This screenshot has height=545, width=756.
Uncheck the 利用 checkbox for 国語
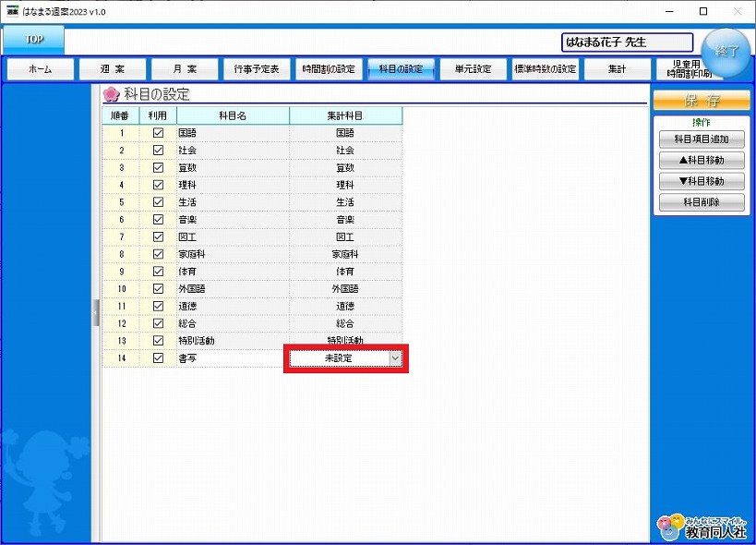[x=158, y=133]
